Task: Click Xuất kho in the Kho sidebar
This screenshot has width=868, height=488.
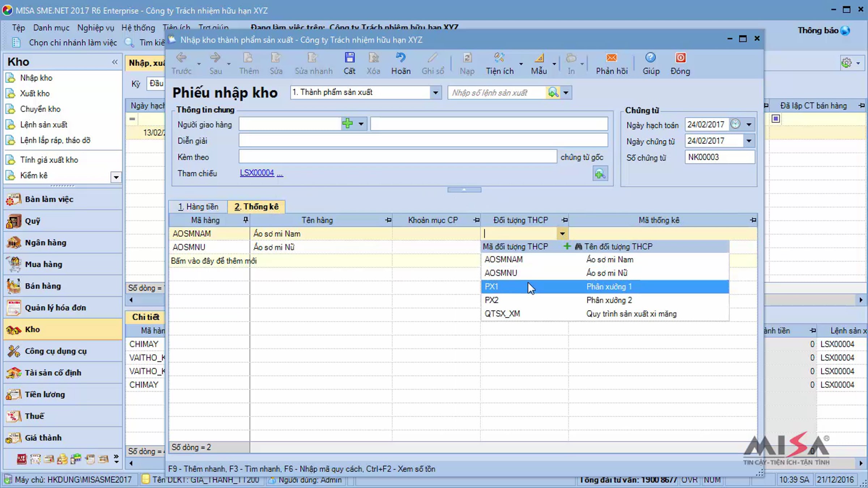Action: pos(35,94)
